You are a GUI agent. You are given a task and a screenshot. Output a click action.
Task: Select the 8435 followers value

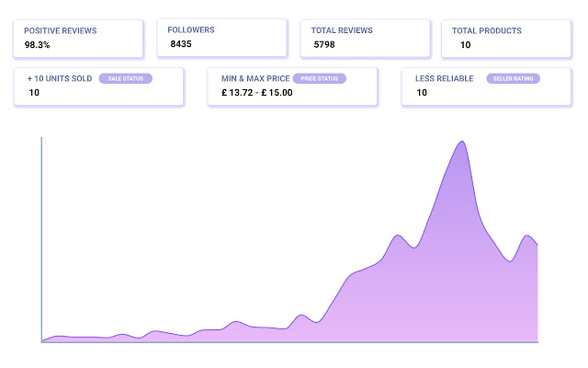181,44
